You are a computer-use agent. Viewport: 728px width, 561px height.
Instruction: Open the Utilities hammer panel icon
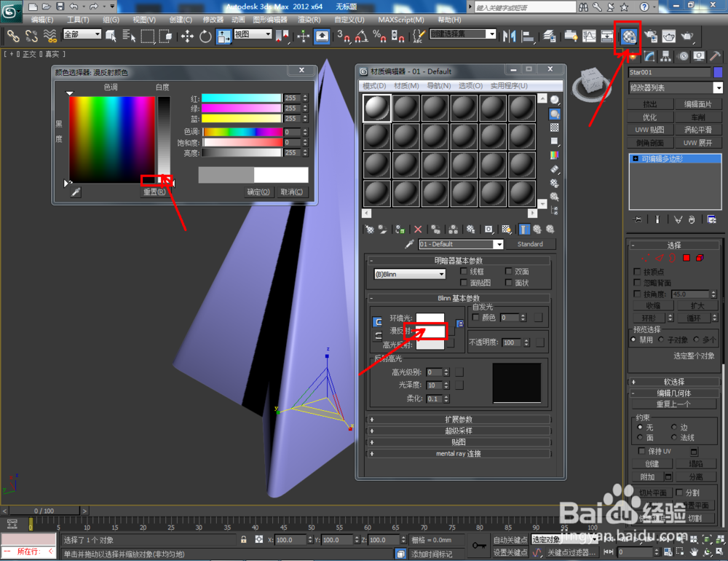[x=716, y=57]
